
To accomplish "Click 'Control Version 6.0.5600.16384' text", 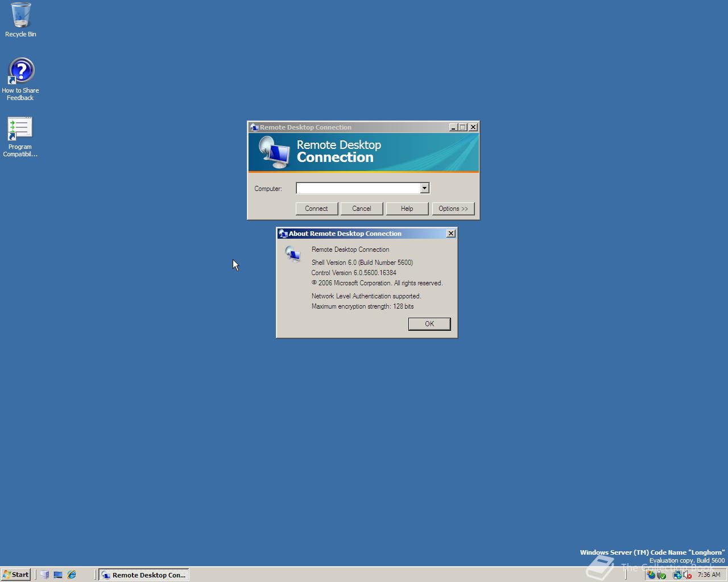I will coord(354,273).
